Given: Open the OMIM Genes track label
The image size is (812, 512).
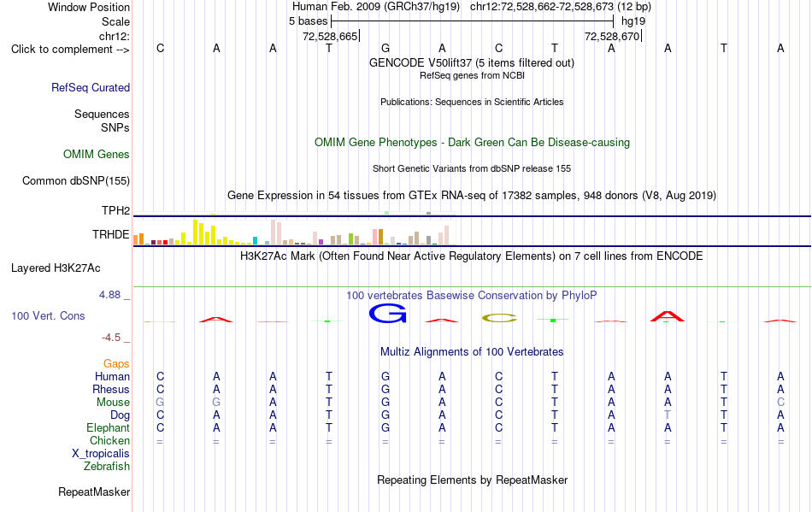Looking at the screenshot, I should [96, 154].
